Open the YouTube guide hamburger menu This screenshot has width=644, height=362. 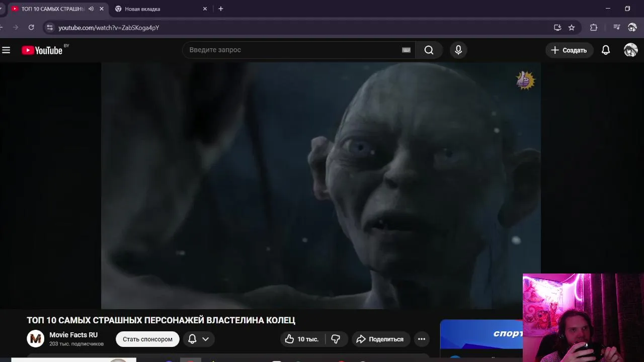(6, 50)
